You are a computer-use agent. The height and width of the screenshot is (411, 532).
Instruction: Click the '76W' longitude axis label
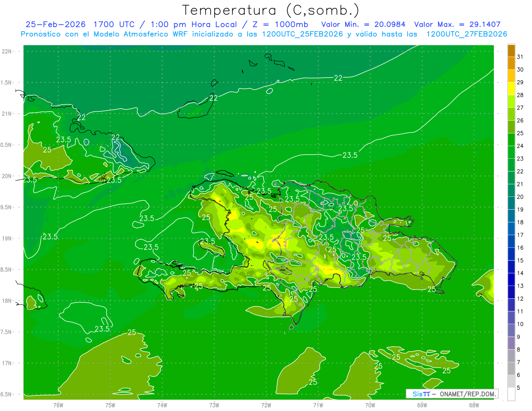58,406
